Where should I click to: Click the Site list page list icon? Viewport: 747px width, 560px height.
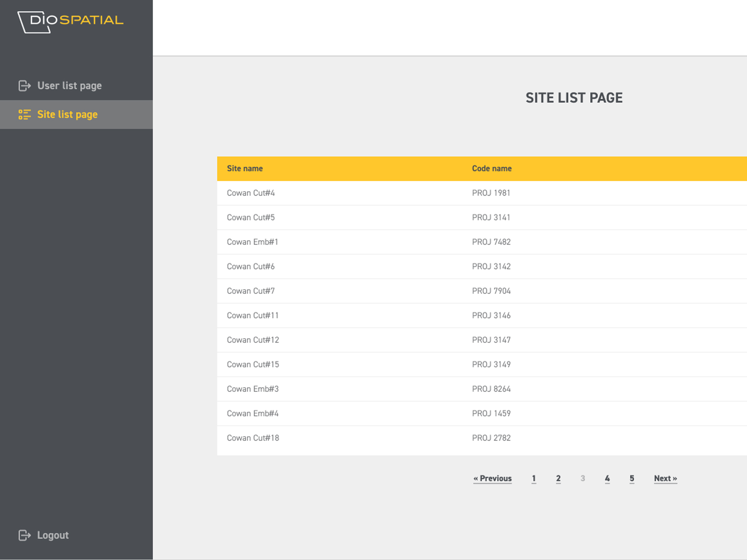pyautogui.click(x=25, y=114)
